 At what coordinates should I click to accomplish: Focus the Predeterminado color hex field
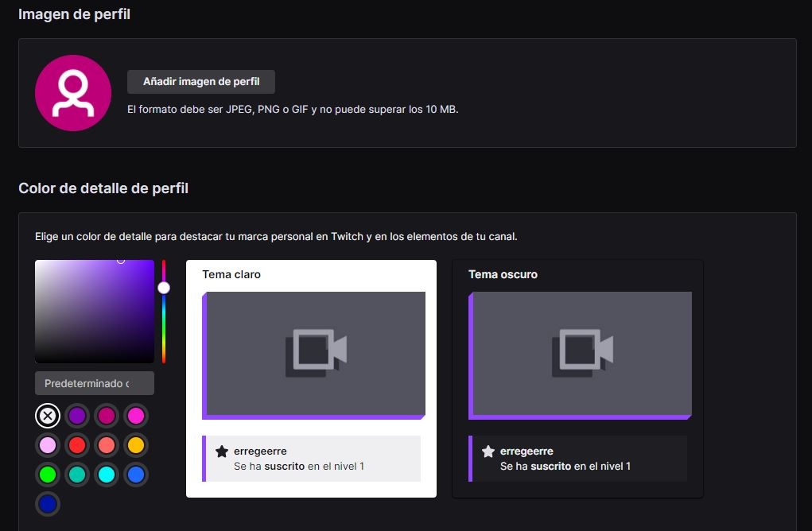[x=95, y=383]
